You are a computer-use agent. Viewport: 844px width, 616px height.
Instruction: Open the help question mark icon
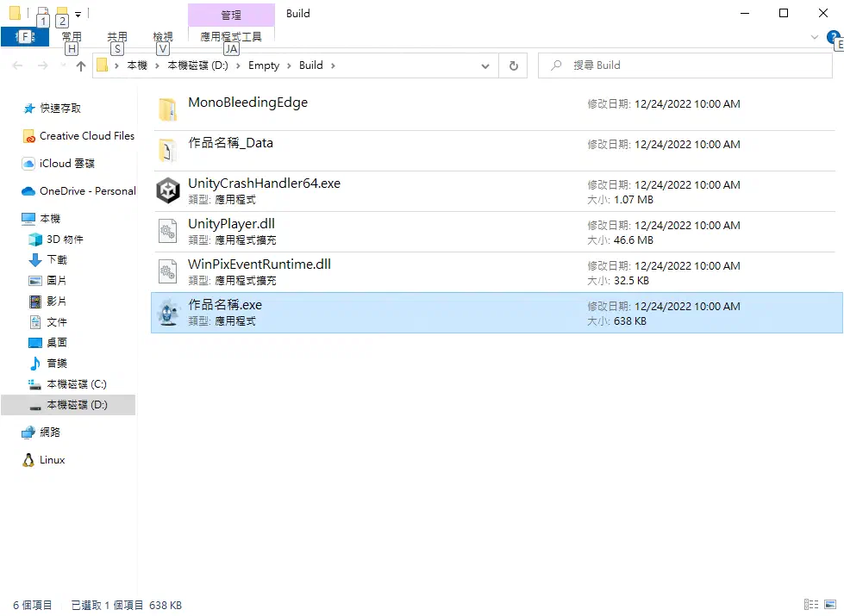[x=834, y=37]
